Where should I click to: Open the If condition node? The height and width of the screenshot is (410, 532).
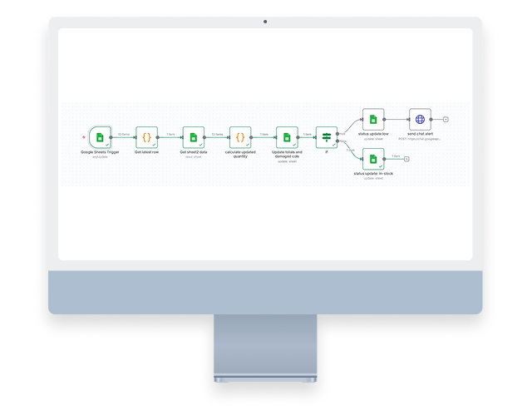[x=327, y=137]
